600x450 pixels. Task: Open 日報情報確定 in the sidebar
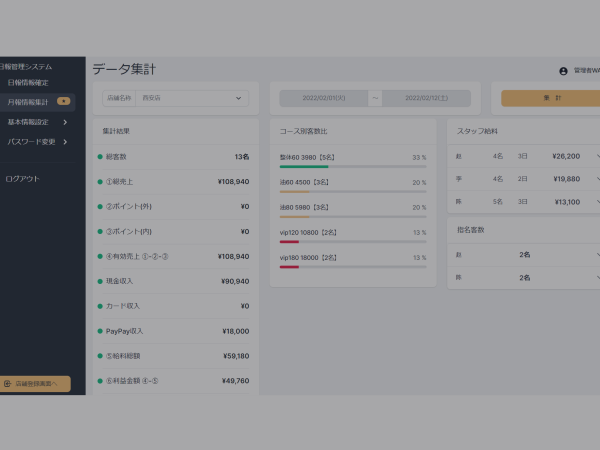click(x=28, y=82)
